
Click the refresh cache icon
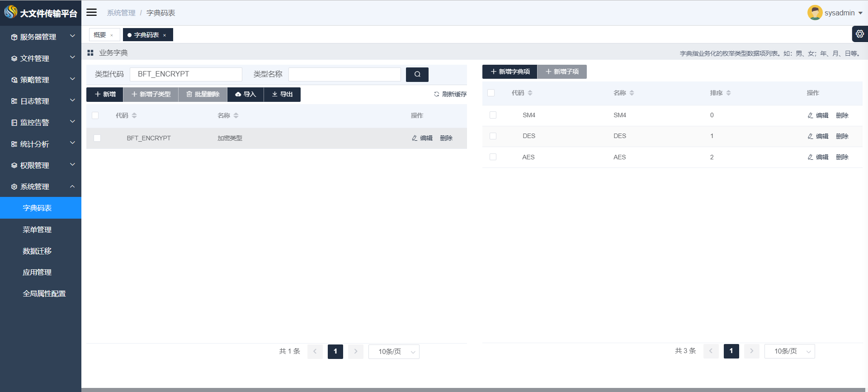point(436,94)
